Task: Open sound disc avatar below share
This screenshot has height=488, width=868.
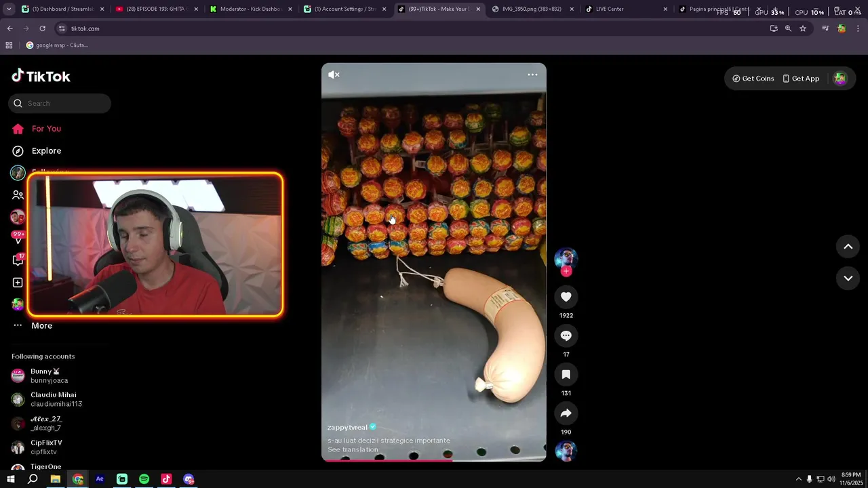Action: 566,451
